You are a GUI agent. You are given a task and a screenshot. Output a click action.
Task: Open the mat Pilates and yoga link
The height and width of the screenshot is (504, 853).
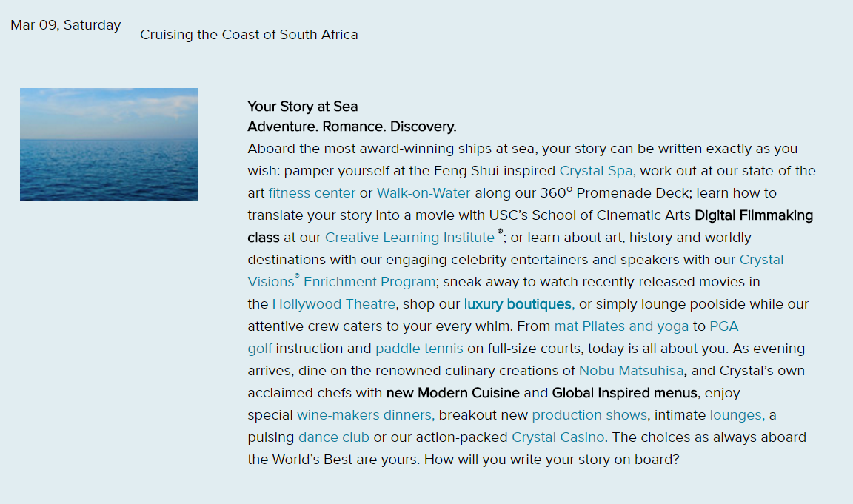[621, 326]
